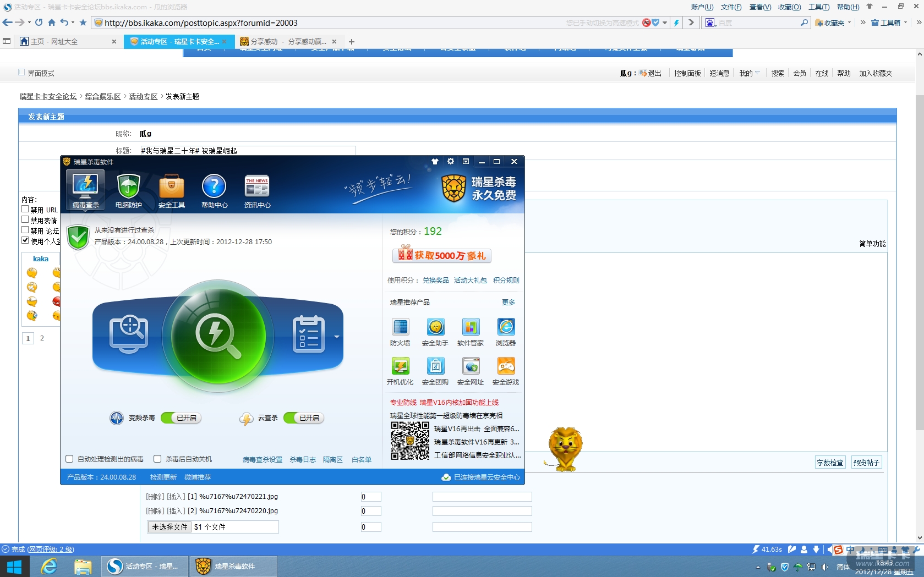Open the undo-close history dropdown arrow
The width and height of the screenshot is (924, 577).
tap(73, 23)
